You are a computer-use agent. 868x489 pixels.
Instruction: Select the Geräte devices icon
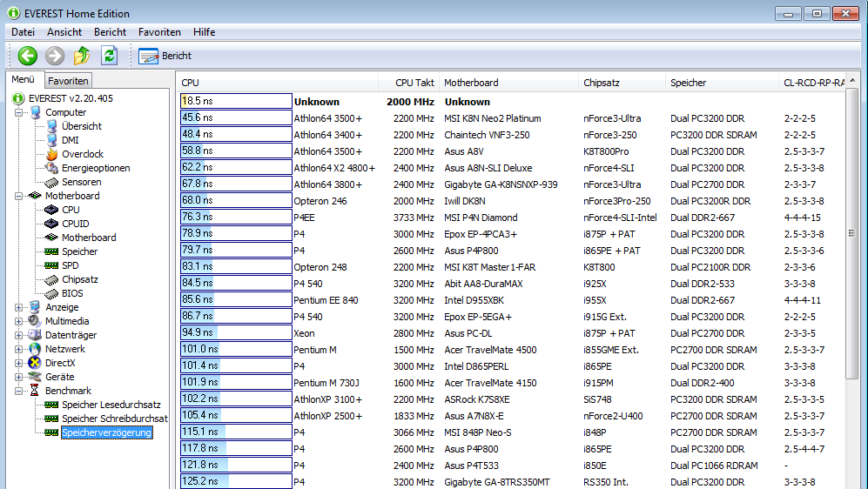click(35, 377)
